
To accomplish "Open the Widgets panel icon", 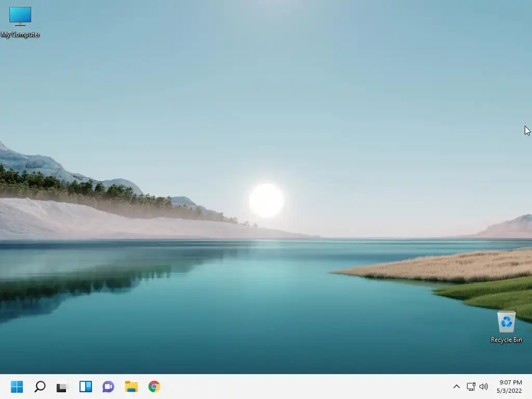I will click(x=86, y=387).
